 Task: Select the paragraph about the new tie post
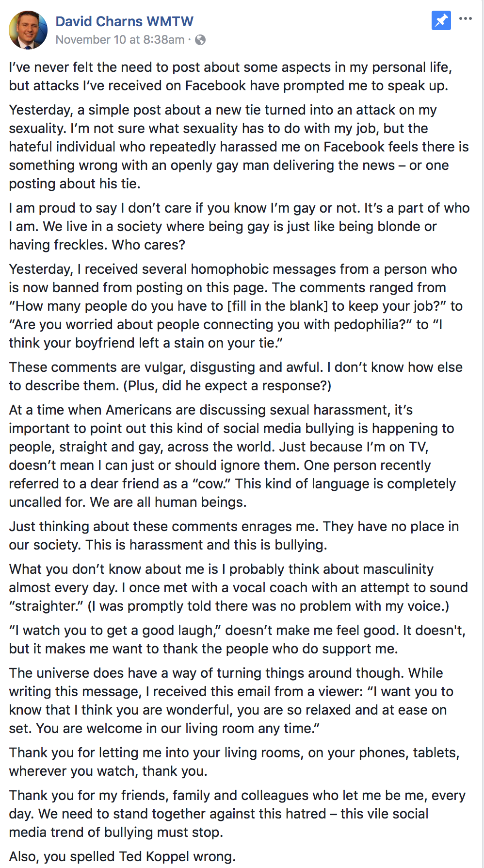tap(239, 147)
